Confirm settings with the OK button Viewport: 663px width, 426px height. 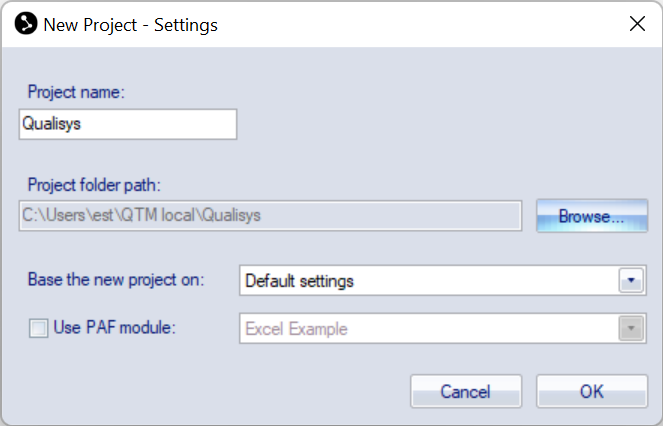(591, 391)
